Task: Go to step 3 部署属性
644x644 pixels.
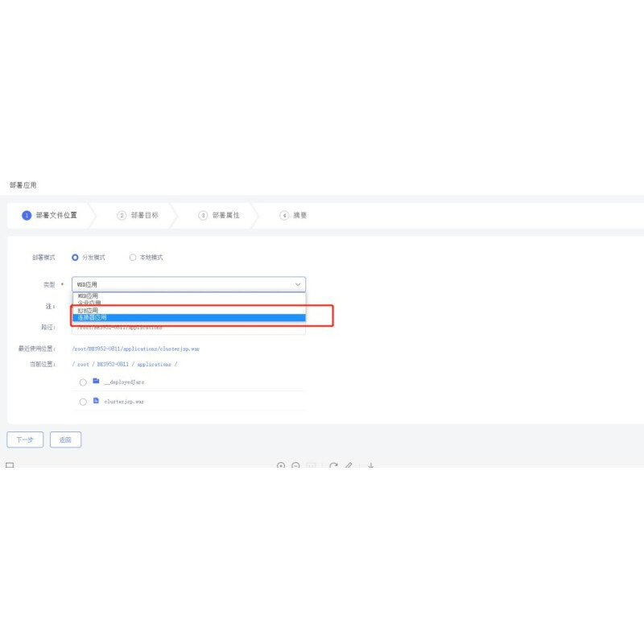Action: pos(219,215)
